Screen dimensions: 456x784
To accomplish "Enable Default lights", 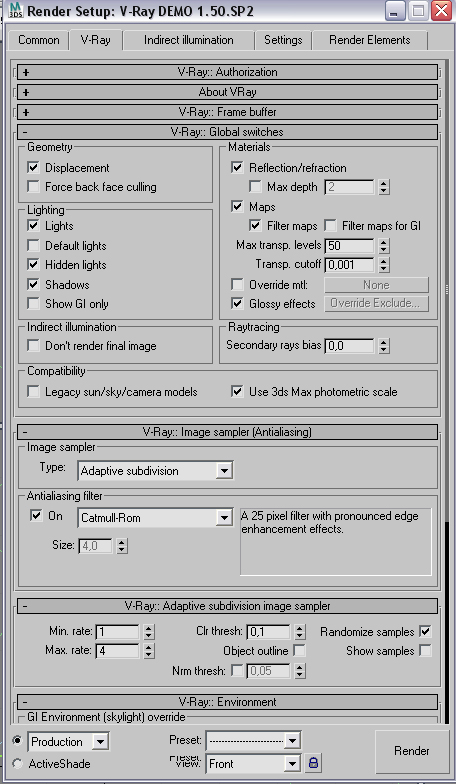I will tap(34, 246).
